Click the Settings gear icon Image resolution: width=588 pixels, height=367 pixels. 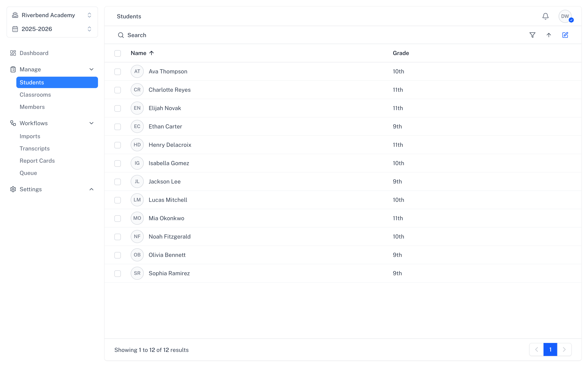pos(13,189)
